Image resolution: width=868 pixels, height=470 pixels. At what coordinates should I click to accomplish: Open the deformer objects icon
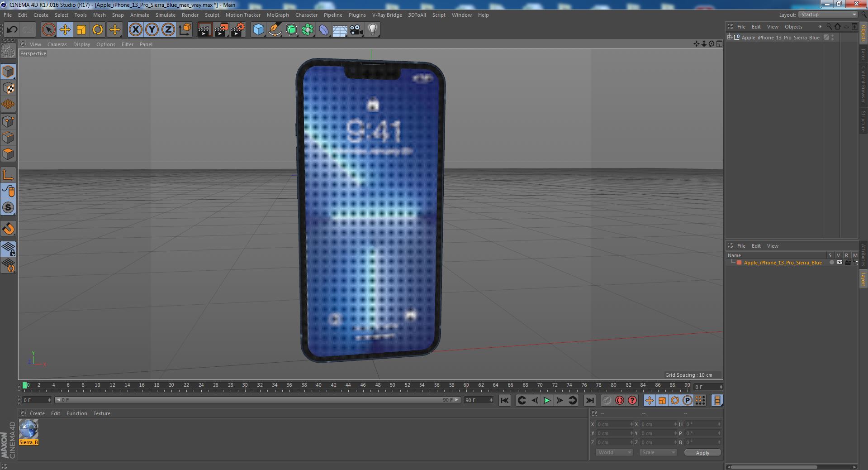pos(324,30)
